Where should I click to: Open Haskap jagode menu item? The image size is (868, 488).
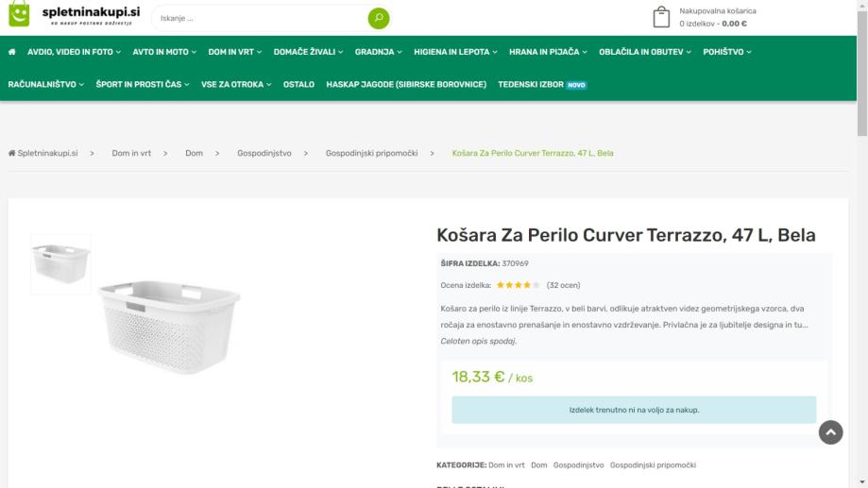click(406, 84)
